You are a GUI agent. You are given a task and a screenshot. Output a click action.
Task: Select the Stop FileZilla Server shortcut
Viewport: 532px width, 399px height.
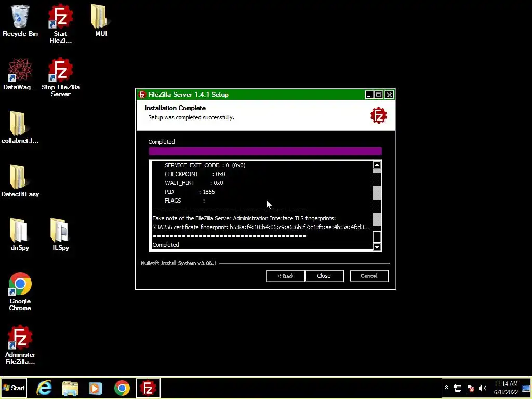click(60, 77)
